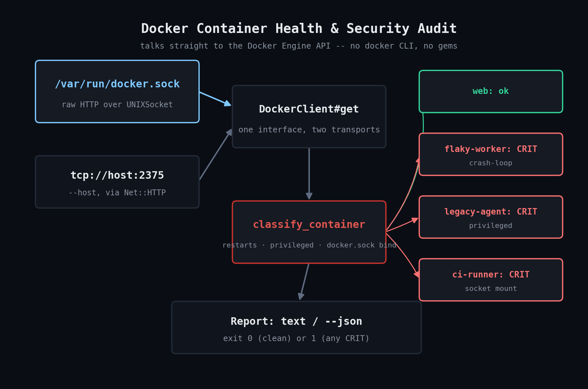The image size is (588, 389).
Task: Click 'exit 0 (clean) or 1 (any CRIT)' text
Action: [x=296, y=338]
